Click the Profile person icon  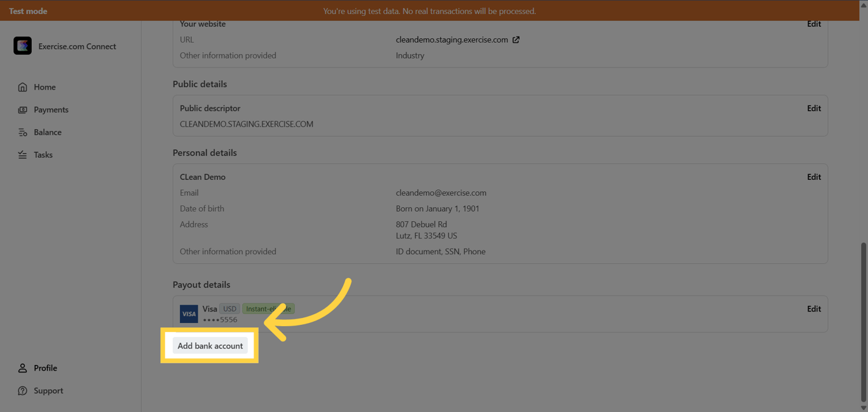[22, 368]
